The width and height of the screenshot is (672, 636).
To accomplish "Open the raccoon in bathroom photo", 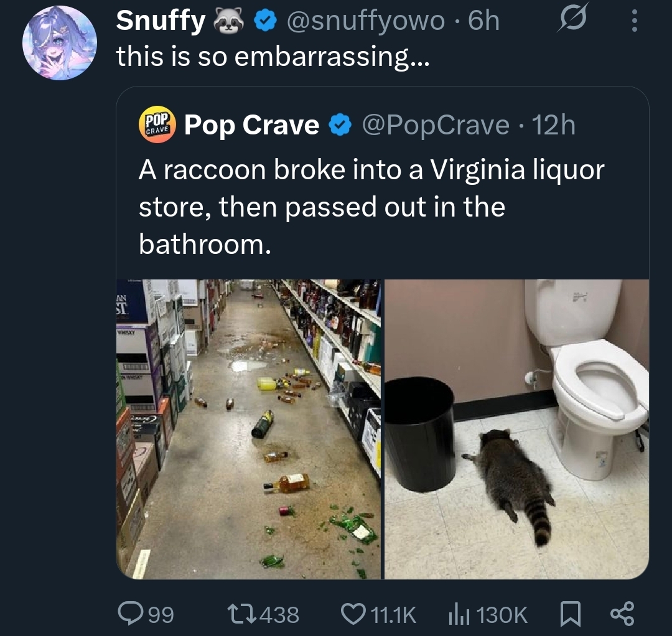I will [x=516, y=429].
